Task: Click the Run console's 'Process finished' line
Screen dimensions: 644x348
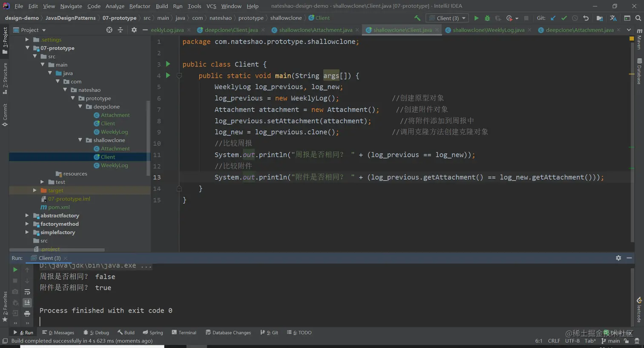Action: coord(106,311)
